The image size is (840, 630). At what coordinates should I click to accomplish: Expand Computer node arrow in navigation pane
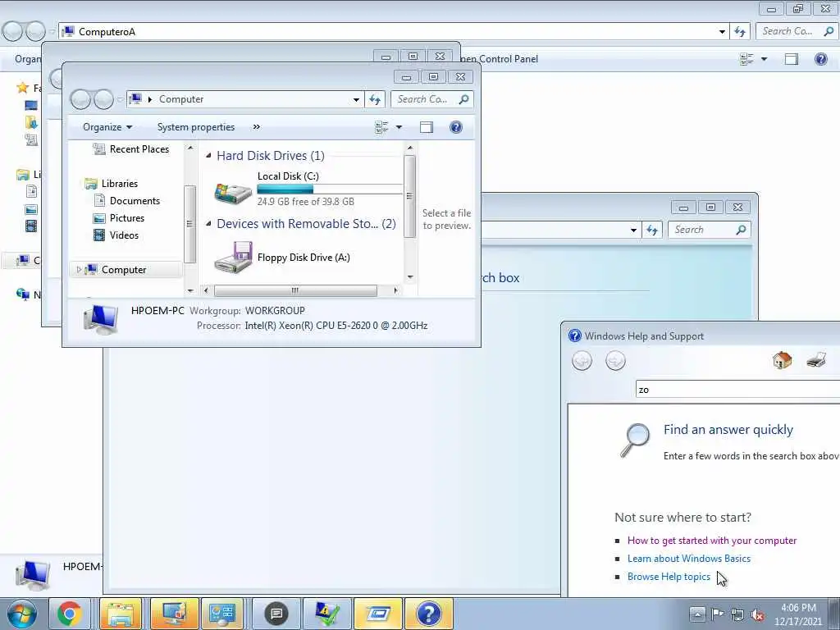click(x=79, y=269)
